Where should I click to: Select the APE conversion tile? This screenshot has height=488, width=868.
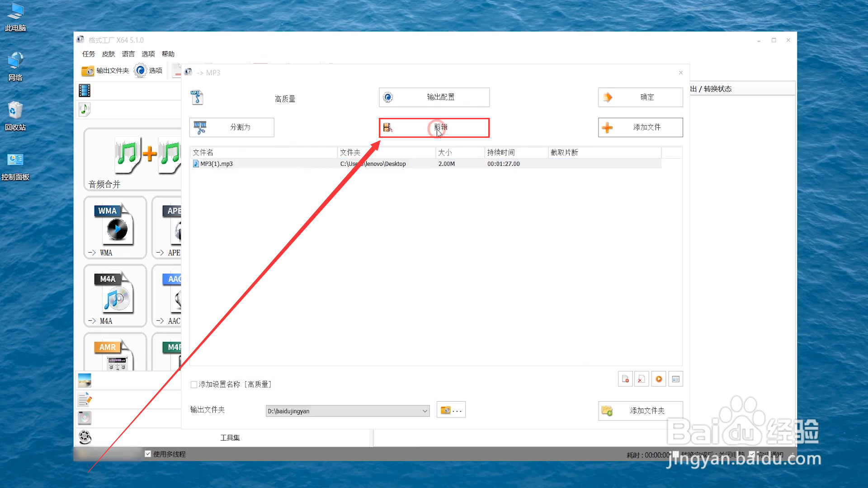point(167,228)
